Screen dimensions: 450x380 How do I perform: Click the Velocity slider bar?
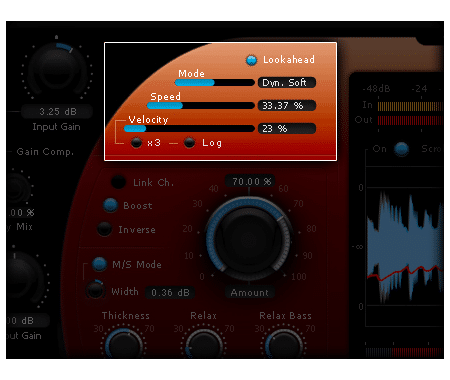click(x=189, y=129)
